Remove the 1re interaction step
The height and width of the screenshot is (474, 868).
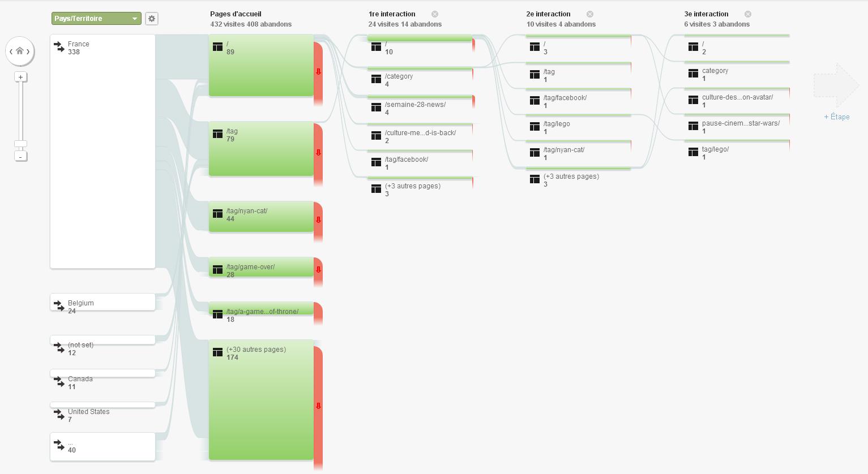click(435, 14)
